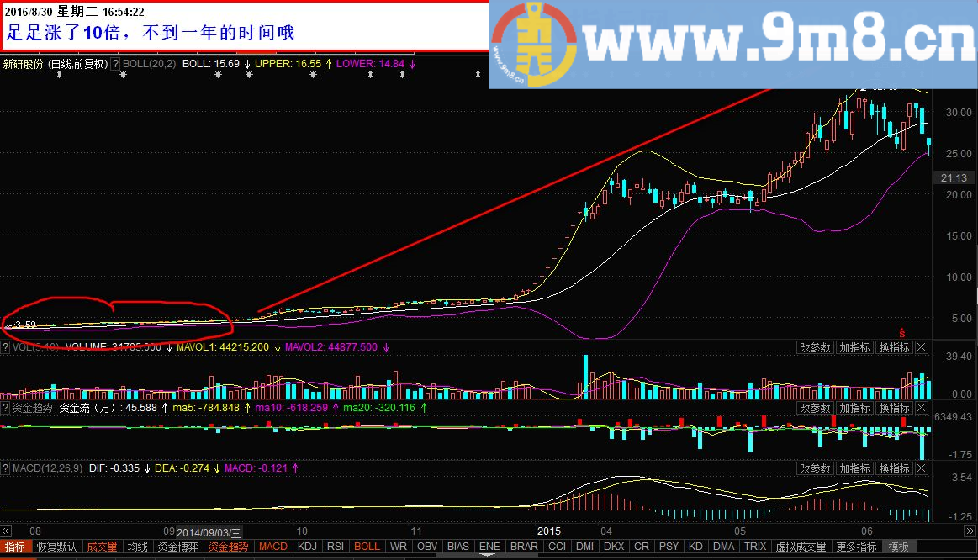Click 换指标 in the MACD panel
This screenshot has height=560, width=978.
pyautogui.click(x=894, y=468)
